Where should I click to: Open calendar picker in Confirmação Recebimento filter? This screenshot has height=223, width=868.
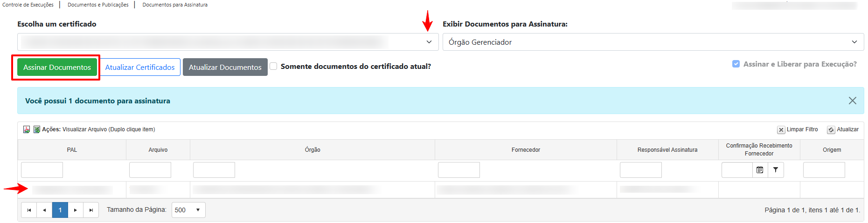pos(760,170)
